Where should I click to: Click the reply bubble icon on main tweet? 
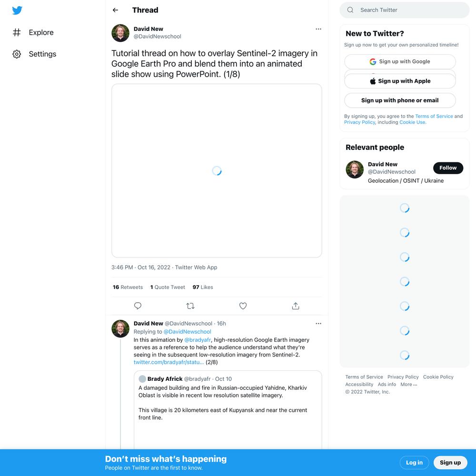138,306
